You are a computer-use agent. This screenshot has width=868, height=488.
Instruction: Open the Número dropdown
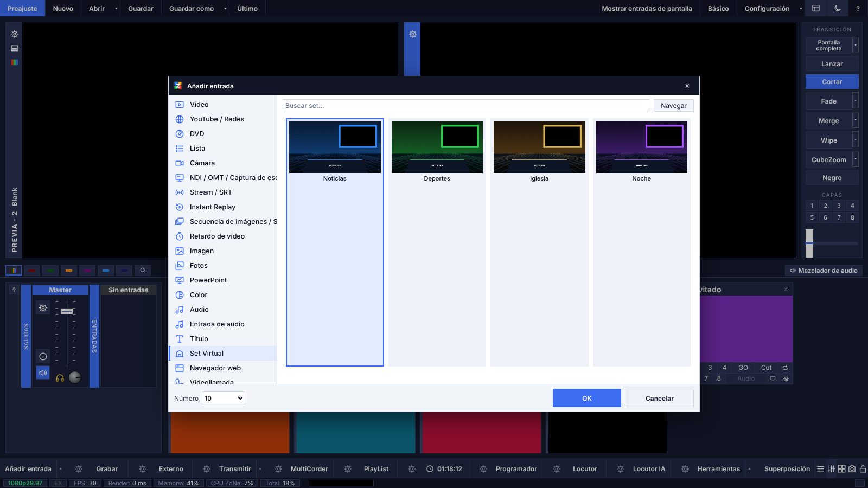[224, 398]
